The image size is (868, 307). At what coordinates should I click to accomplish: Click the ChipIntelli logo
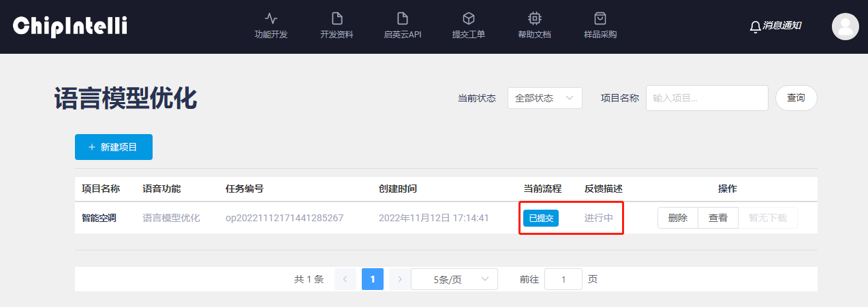pos(70,27)
